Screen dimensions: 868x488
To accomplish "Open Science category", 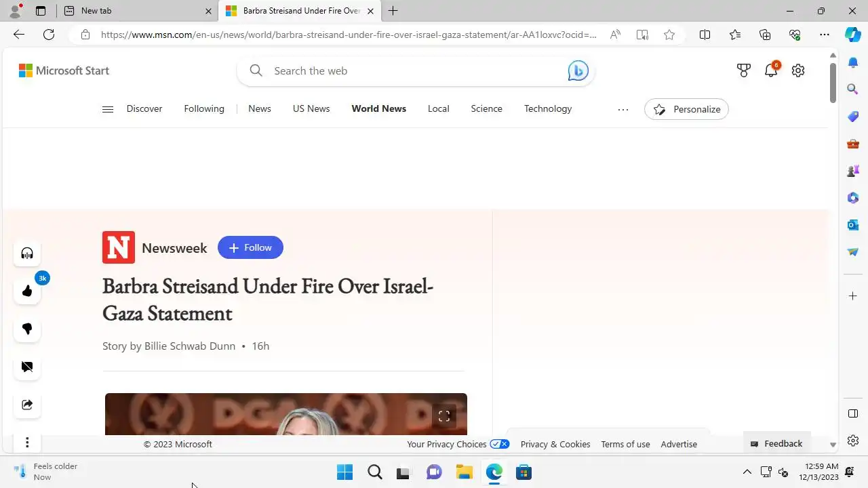I will coord(487,108).
